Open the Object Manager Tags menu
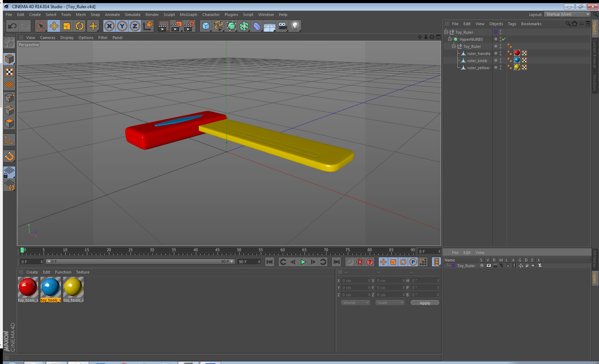The width and height of the screenshot is (599, 364). click(x=512, y=24)
